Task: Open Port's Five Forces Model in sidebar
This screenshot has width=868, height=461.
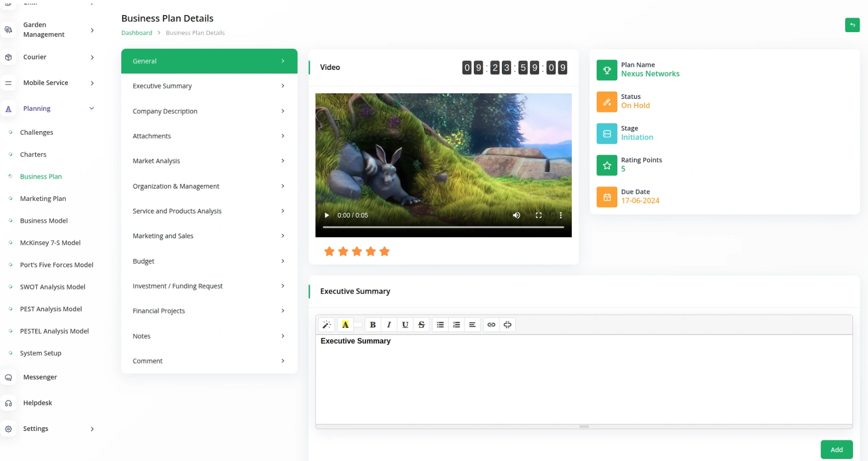Action: (x=56, y=265)
